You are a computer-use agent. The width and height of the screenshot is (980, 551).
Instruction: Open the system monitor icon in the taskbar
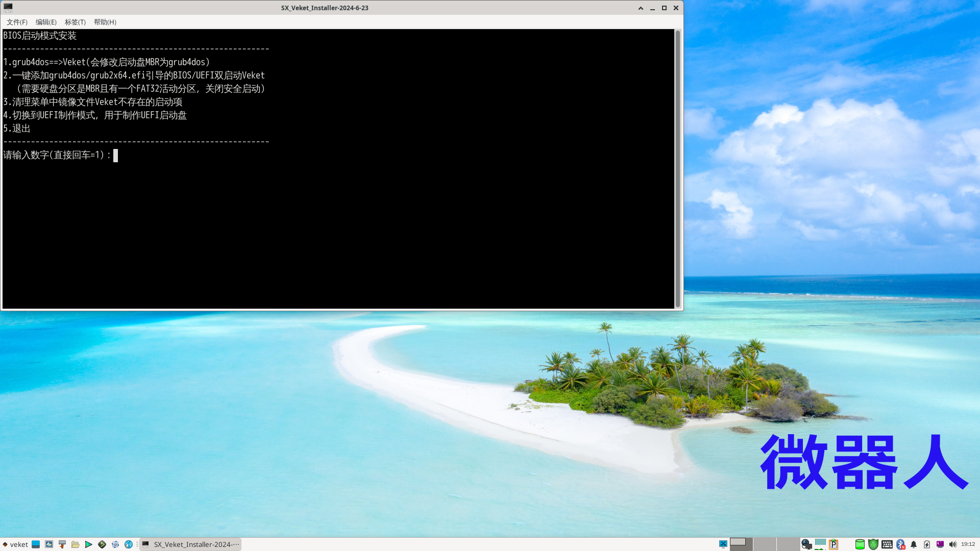[49, 544]
